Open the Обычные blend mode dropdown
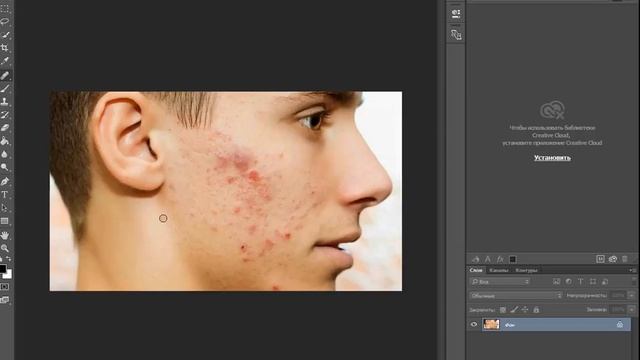 coord(516,295)
